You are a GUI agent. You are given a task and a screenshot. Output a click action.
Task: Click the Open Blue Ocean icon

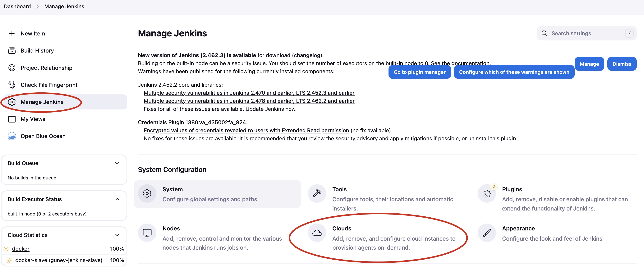click(12, 136)
